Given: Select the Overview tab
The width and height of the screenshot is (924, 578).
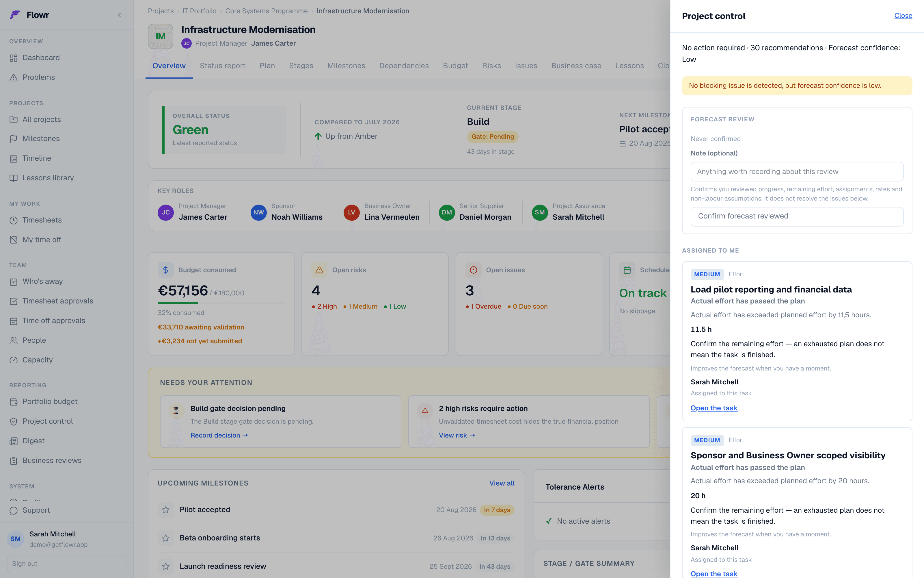Looking at the screenshot, I should (x=169, y=66).
